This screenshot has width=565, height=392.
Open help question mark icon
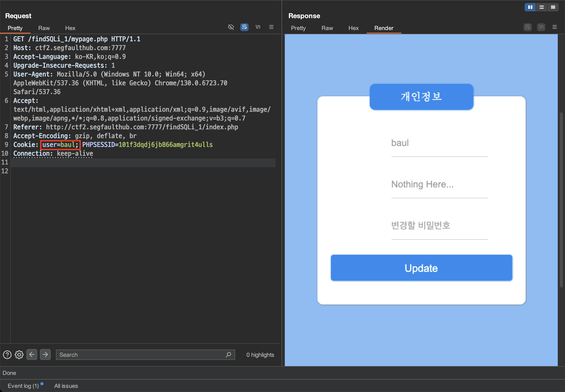pyautogui.click(x=7, y=354)
